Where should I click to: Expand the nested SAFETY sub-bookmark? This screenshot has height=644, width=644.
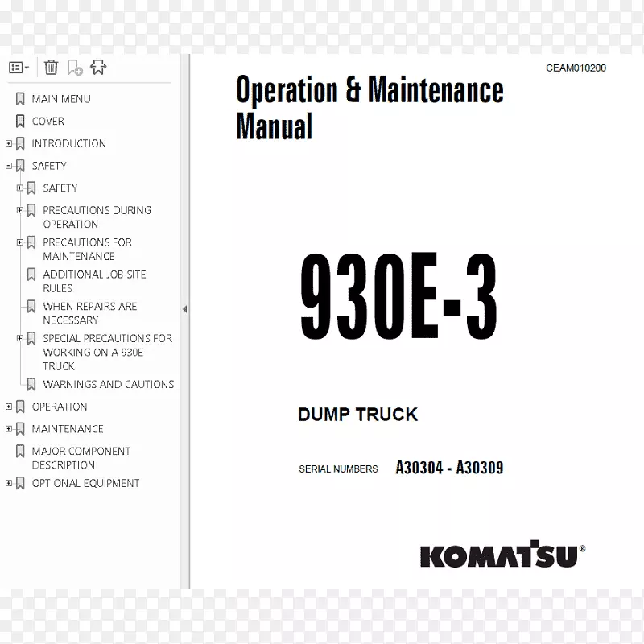click(19, 188)
